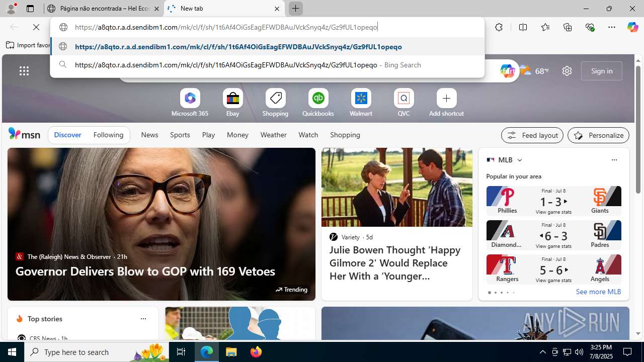Open the Walmart shortcut tile
The width and height of the screenshot is (644, 362).
[361, 104]
